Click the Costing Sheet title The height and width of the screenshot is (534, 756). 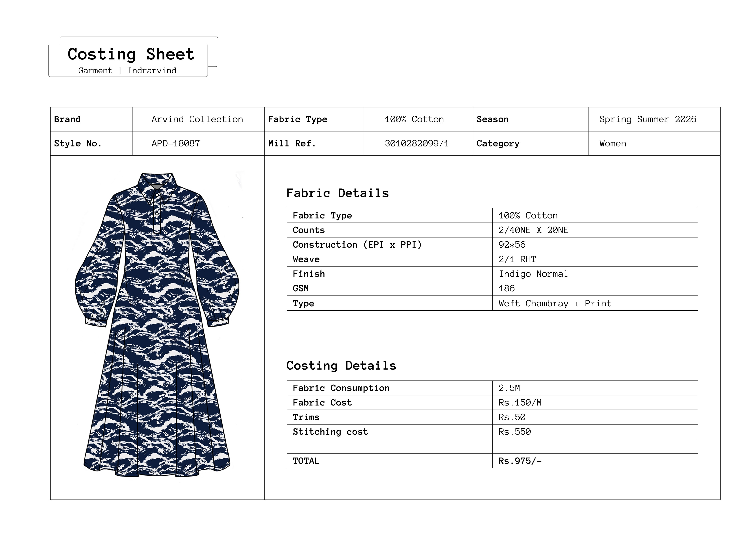(131, 54)
